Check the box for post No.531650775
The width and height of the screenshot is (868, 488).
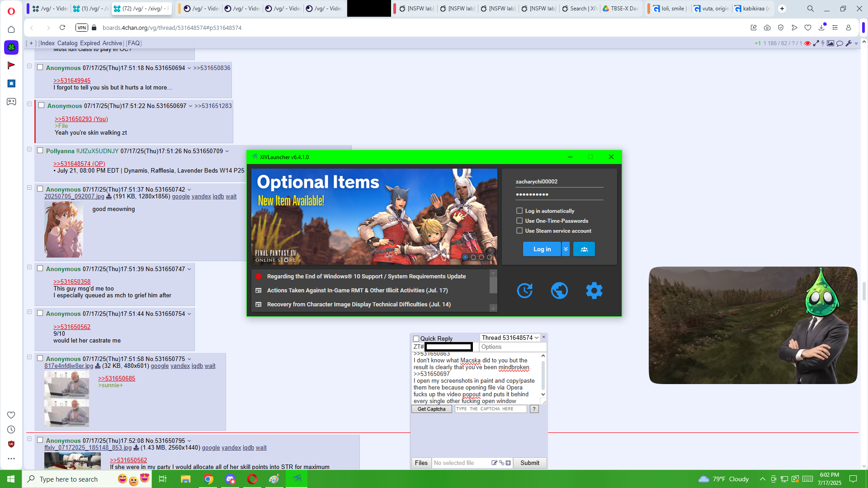pos(40,358)
